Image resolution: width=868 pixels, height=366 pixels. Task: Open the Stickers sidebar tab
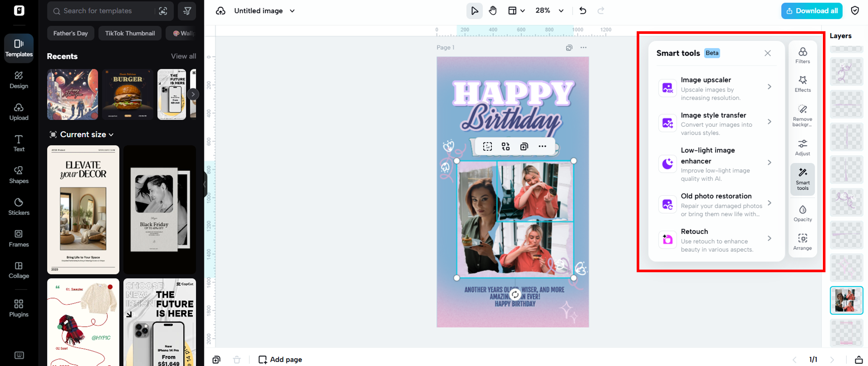pyautogui.click(x=19, y=206)
